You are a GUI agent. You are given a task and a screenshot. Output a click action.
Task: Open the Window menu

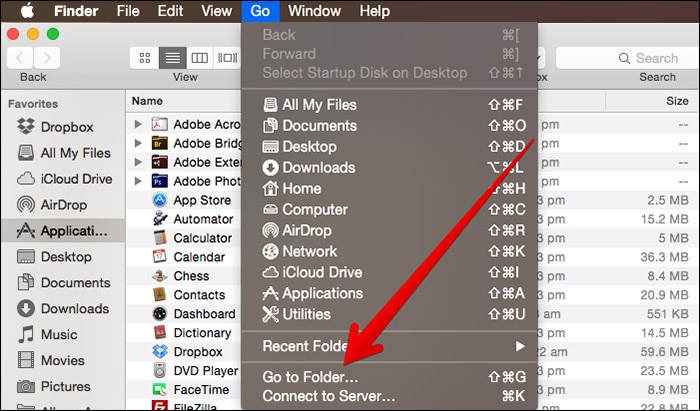click(314, 11)
